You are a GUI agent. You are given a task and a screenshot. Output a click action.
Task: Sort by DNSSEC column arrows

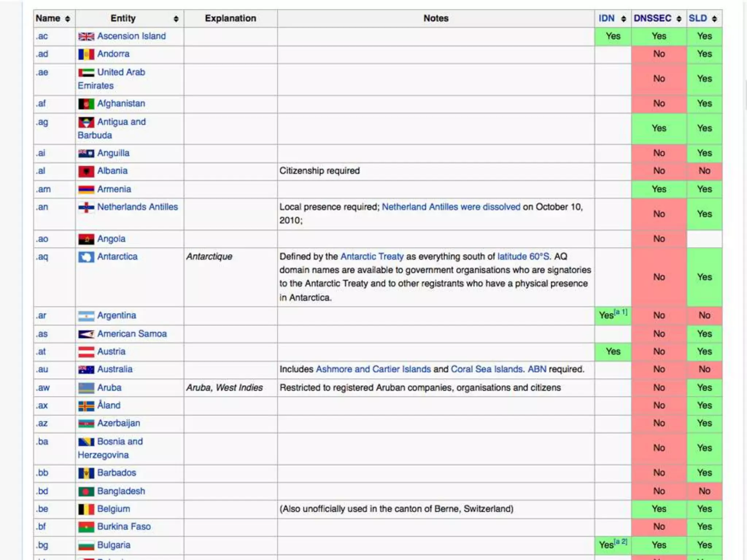point(679,19)
